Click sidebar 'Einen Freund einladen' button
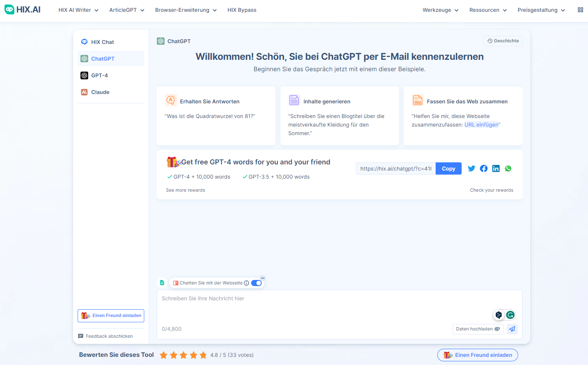The height and width of the screenshot is (365, 588). tap(111, 315)
